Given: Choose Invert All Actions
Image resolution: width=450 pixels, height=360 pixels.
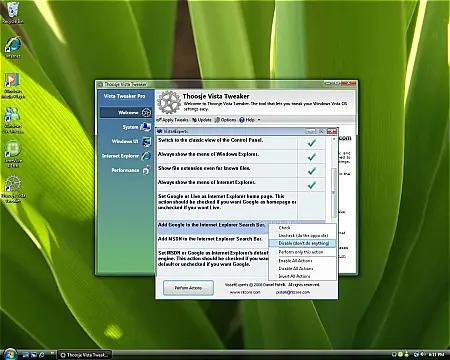Looking at the screenshot, I should pyautogui.click(x=302, y=276).
